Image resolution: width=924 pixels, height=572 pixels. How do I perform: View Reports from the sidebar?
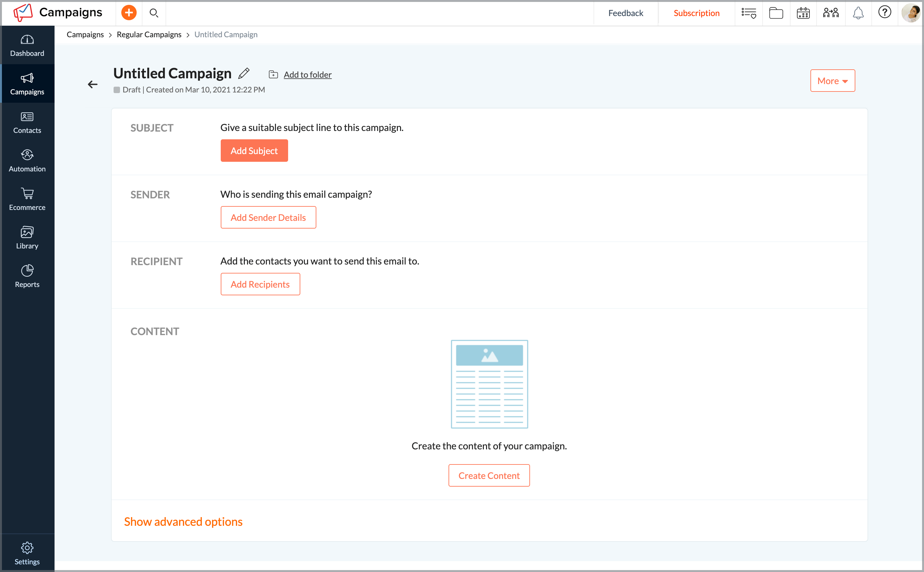pos(27,276)
